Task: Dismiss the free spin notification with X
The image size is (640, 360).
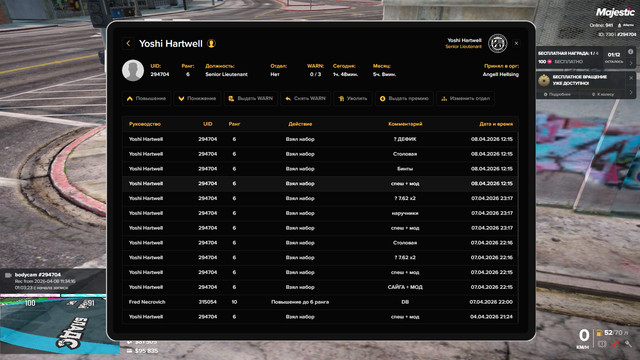Action: [631, 78]
